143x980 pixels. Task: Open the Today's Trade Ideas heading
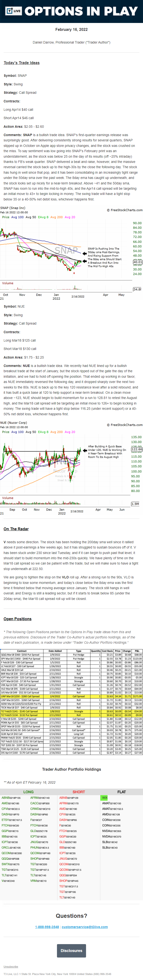coord(22,63)
